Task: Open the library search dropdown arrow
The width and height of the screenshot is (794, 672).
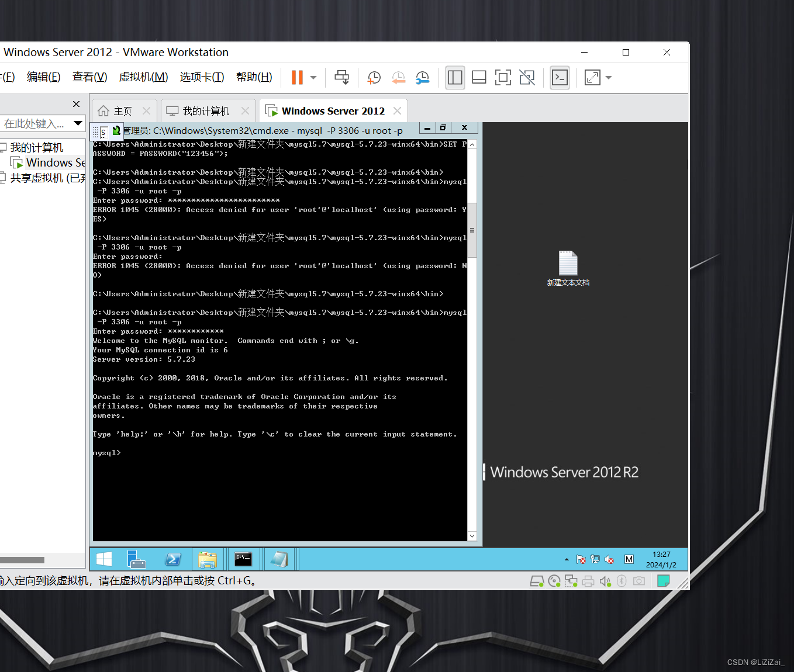Action: coord(78,123)
